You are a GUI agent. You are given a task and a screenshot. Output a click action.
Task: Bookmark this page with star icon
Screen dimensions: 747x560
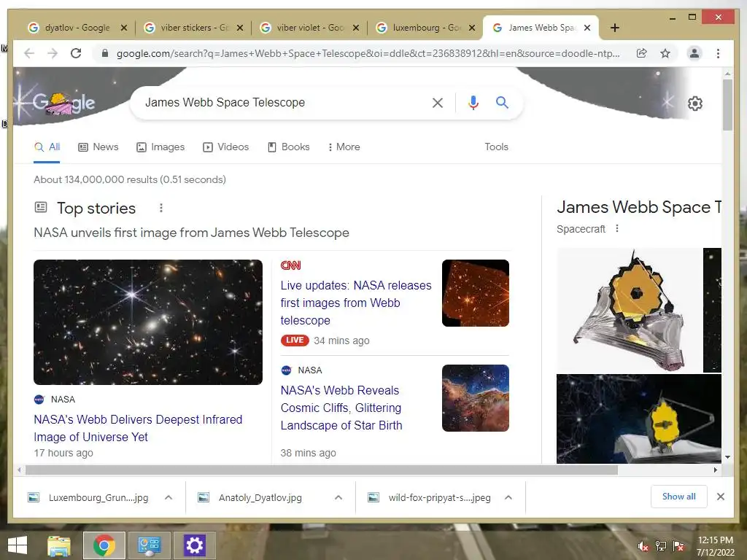point(665,53)
